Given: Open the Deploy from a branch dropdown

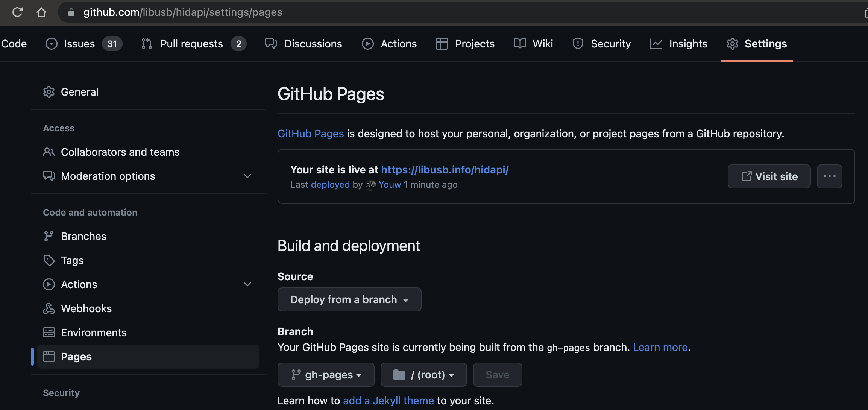Looking at the screenshot, I should coord(349,299).
